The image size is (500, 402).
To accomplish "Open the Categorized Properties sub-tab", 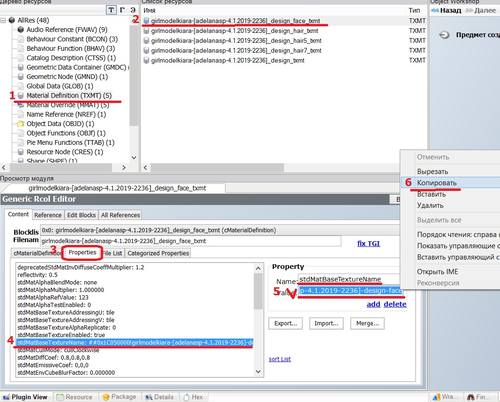I will (x=158, y=253).
